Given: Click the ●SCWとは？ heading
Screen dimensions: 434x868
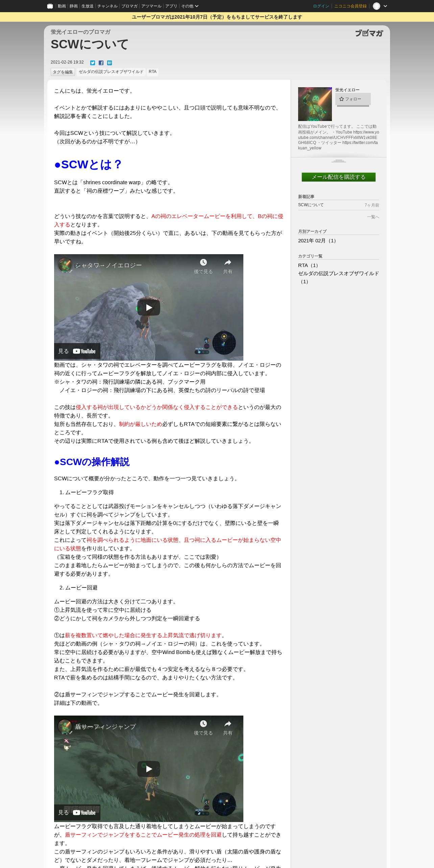Looking at the screenshot, I should coord(88,165).
